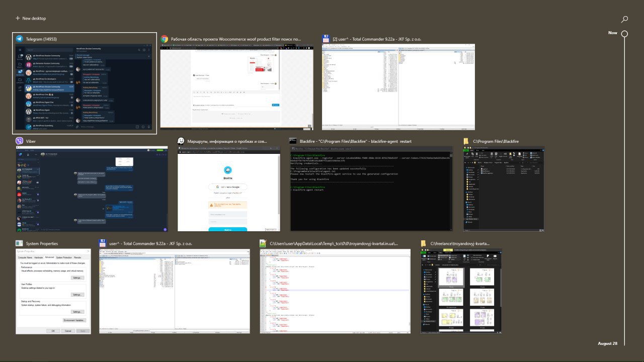
Task: Jump to August 28 on timeline
Action: coord(607,343)
